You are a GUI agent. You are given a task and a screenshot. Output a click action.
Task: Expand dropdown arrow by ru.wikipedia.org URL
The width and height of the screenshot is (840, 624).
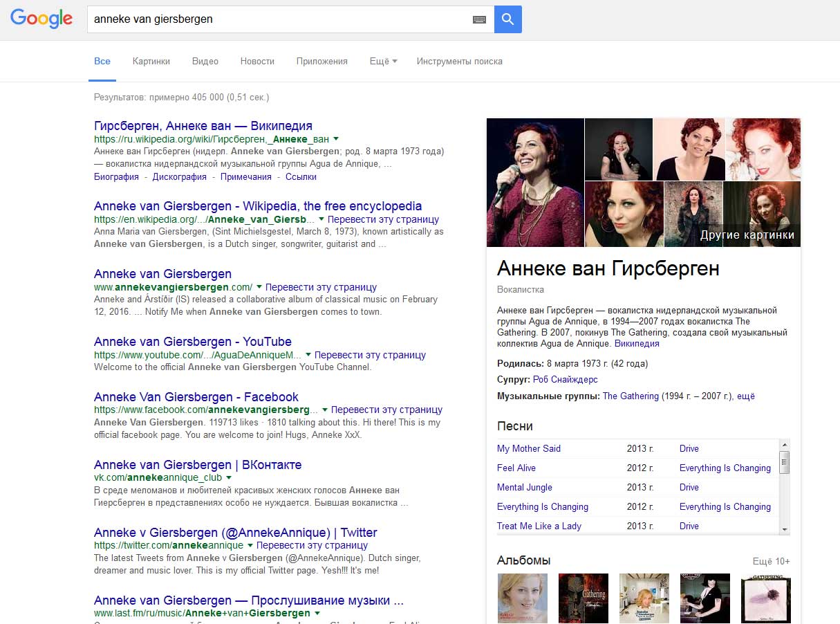(x=336, y=139)
